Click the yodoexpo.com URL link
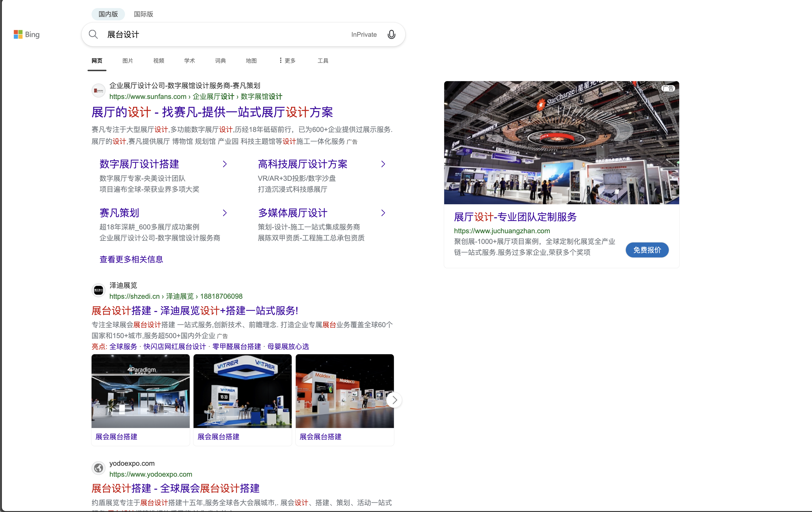812x512 pixels. (151, 475)
